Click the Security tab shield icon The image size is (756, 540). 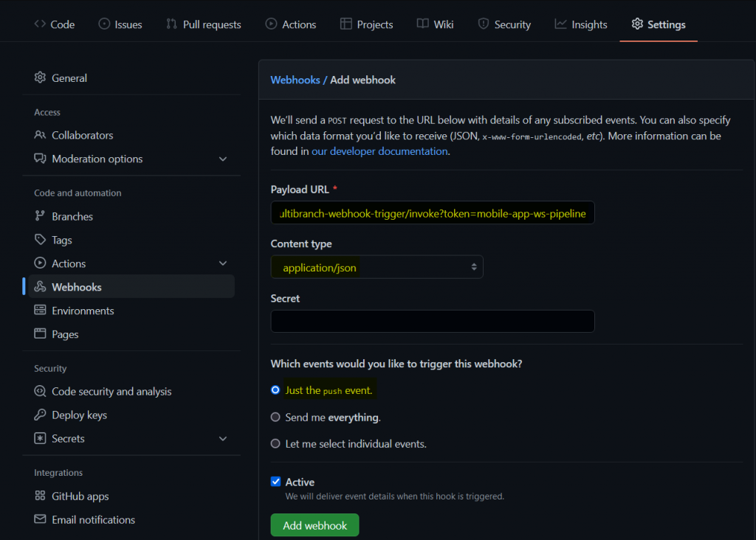pos(483,24)
